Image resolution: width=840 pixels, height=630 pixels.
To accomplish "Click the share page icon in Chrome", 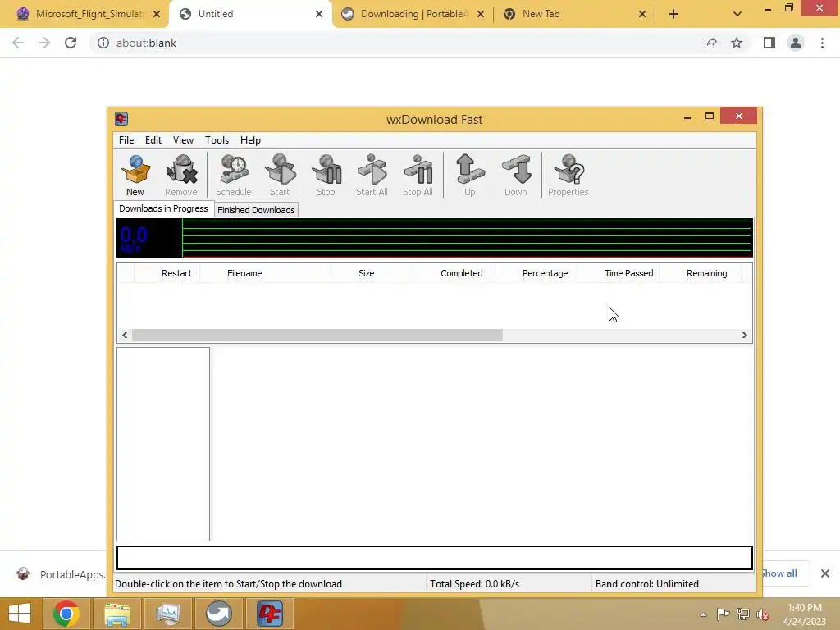I will click(710, 43).
